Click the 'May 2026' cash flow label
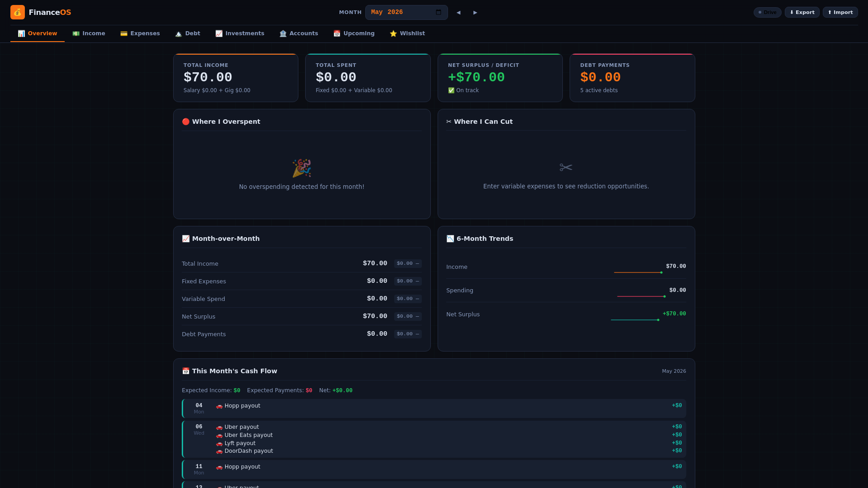 [674, 371]
